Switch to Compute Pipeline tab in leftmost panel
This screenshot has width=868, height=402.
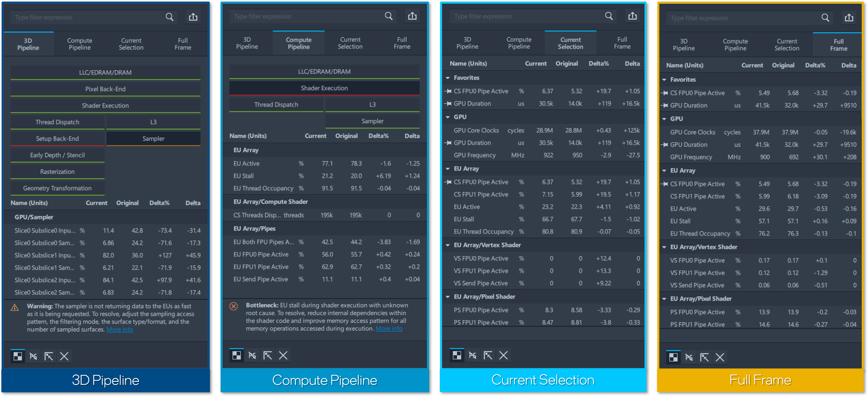coord(79,44)
